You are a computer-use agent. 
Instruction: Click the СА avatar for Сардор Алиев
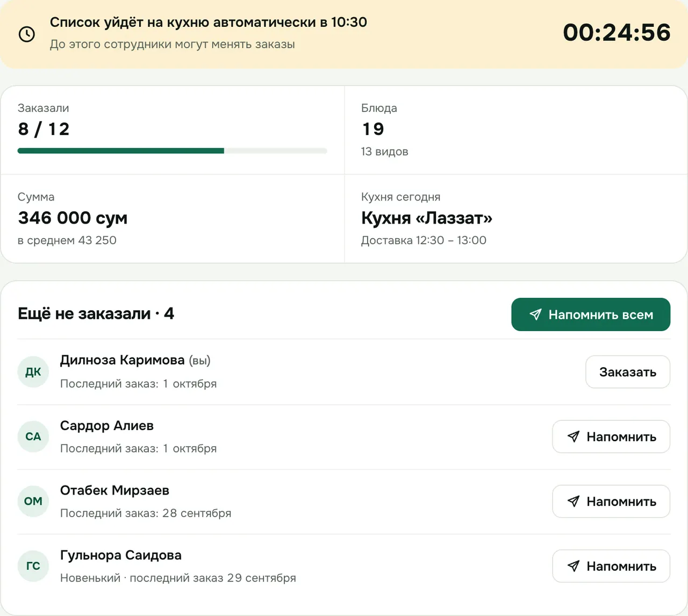(33, 436)
